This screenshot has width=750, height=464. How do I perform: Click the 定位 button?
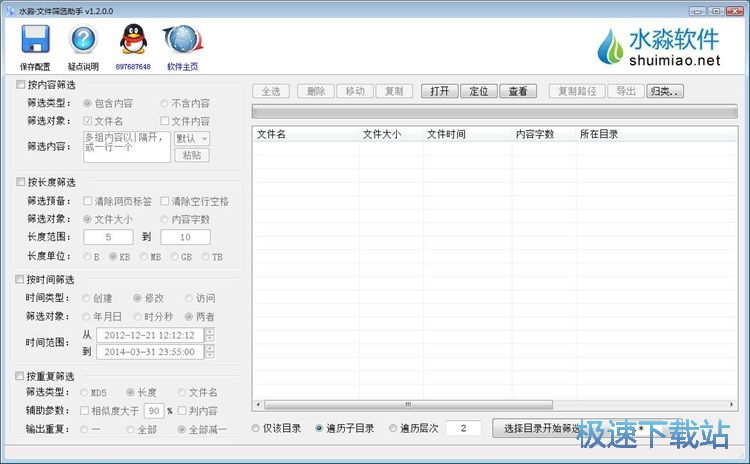479,91
